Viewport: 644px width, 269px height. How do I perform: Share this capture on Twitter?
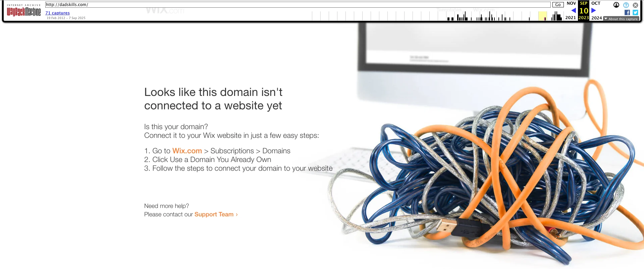point(635,12)
